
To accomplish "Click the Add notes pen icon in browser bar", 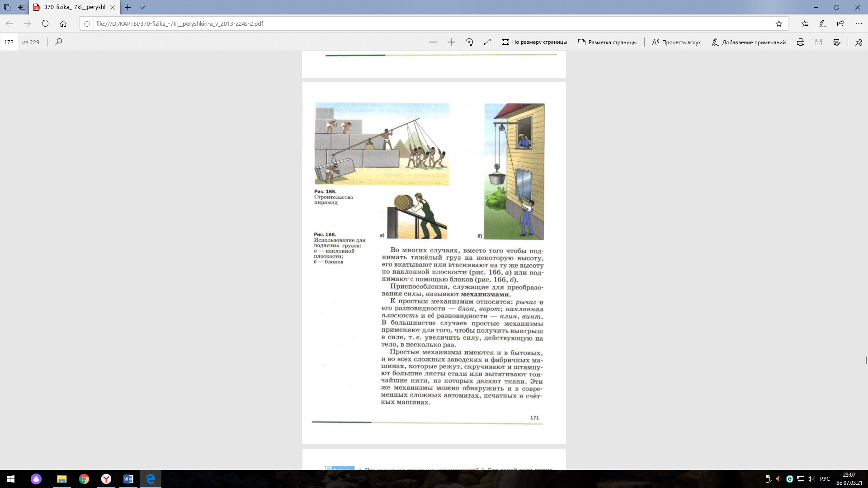I will click(823, 23).
